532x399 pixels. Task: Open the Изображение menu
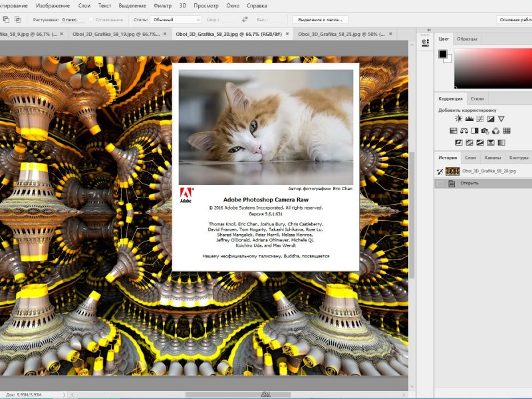pos(53,6)
